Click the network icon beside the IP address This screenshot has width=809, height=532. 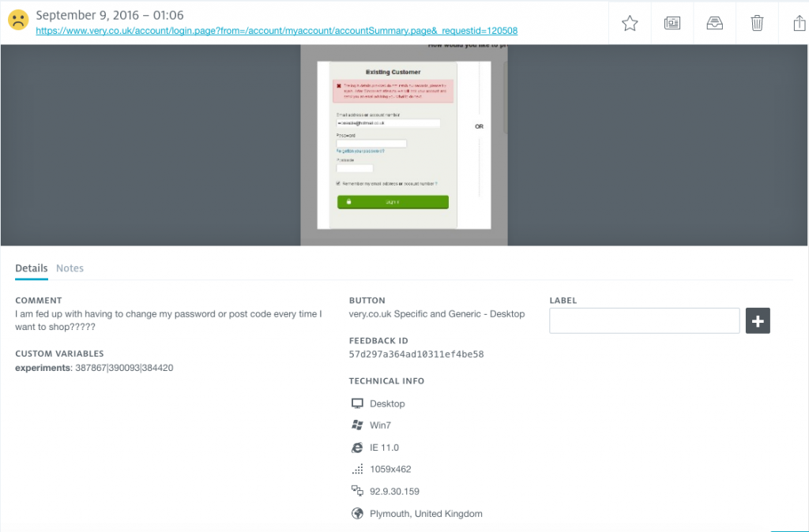(x=356, y=492)
